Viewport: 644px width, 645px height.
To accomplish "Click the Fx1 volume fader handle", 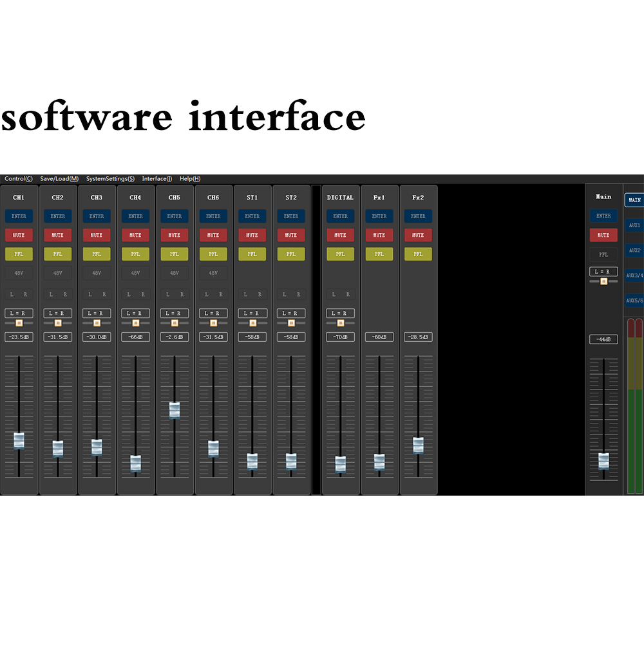I will pos(379,462).
